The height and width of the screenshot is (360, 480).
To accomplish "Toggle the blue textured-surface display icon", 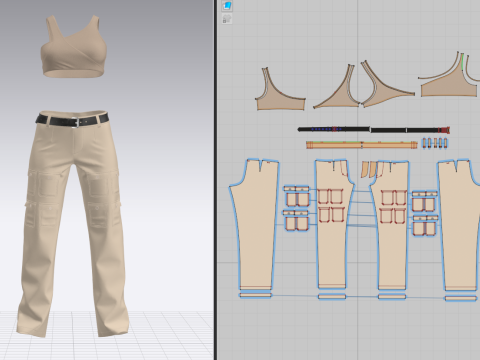I will [x=227, y=6].
